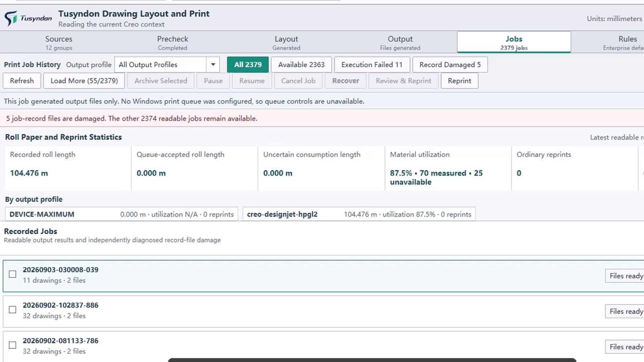Viewport: 644px width, 362px height.
Task: Select the Jobs tab
Action: pos(514,42)
